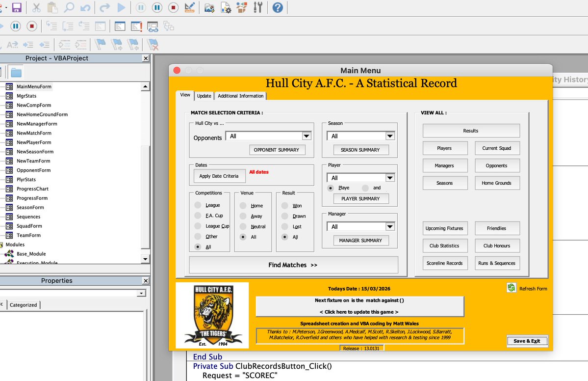The height and width of the screenshot is (381, 588).
Task: Open the Immediate Window icon with exclamation mark
Action: coord(136,27)
